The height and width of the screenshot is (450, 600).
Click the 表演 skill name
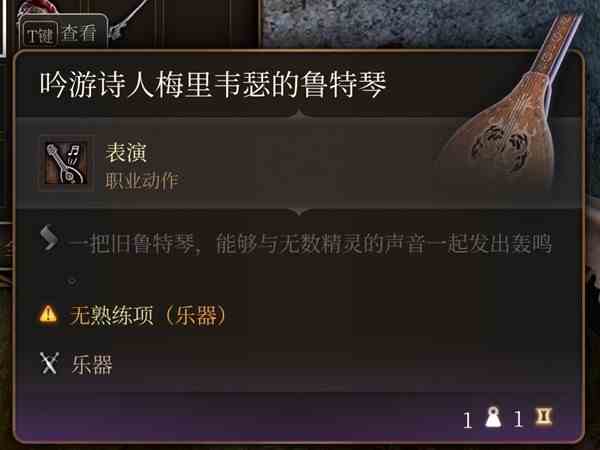(x=126, y=153)
